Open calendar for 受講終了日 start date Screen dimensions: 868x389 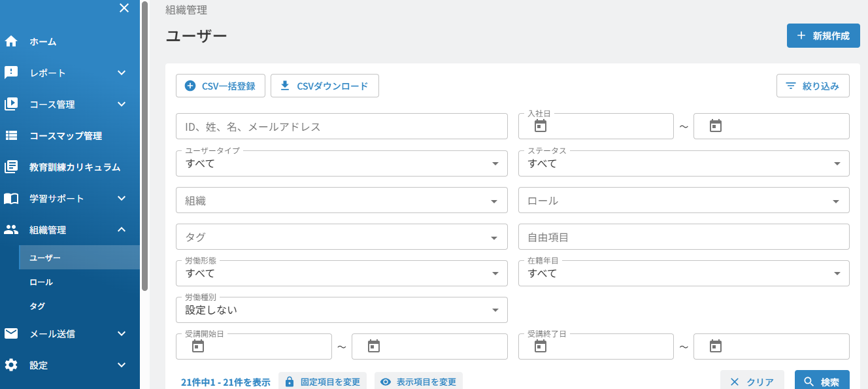tap(540, 346)
